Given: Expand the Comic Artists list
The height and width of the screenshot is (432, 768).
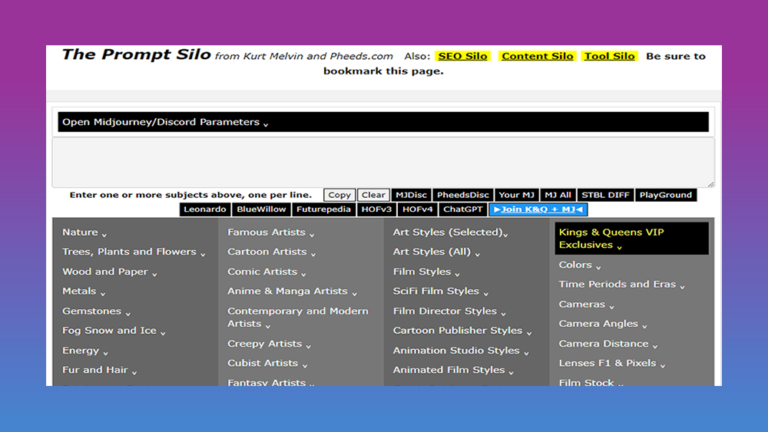Looking at the screenshot, I should [267, 272].
